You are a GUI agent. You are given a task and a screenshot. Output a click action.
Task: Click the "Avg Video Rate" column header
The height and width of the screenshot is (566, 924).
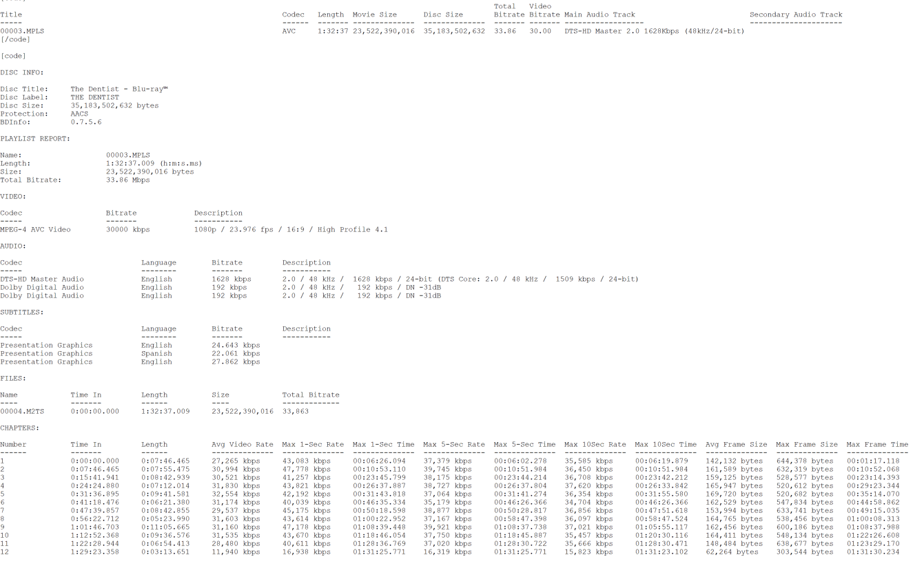click(242, 444)
